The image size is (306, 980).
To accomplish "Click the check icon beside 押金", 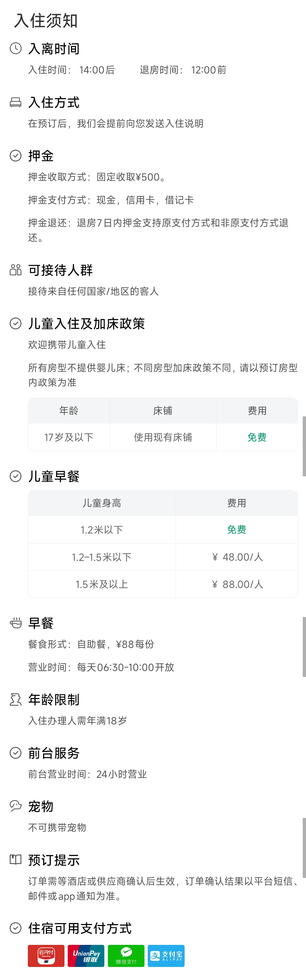I will tap(15, 156).
